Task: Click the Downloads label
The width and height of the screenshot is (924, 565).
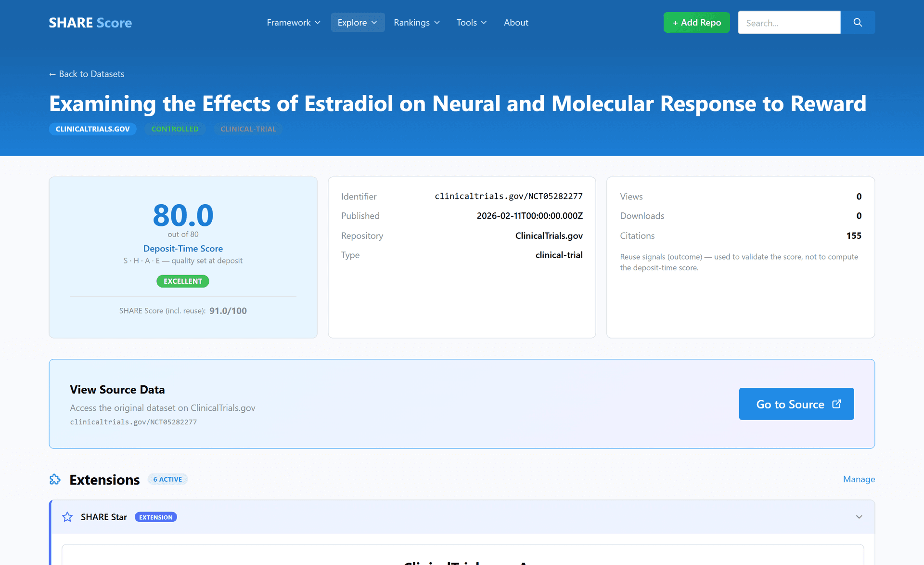Action: tap(642, 216)
